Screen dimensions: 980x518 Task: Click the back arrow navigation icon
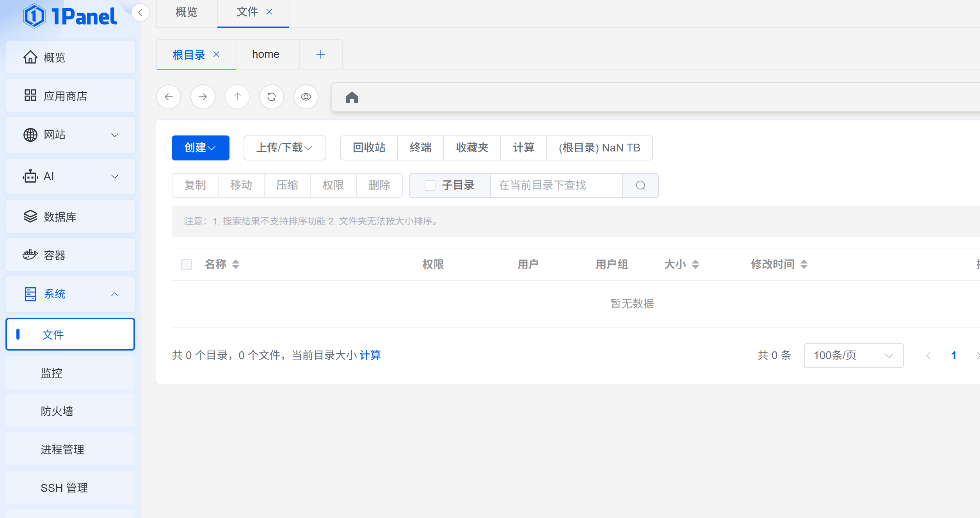click(169, 97)
